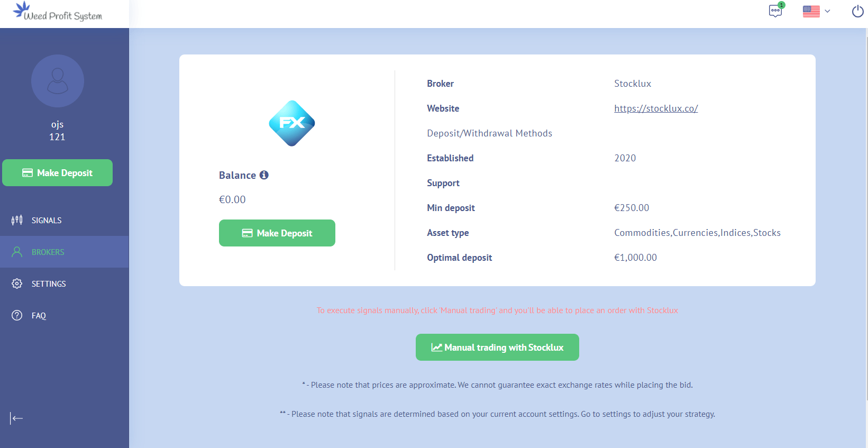Click the Settings gear icon
The image size is (868, 448).
(x=17, y=284)
